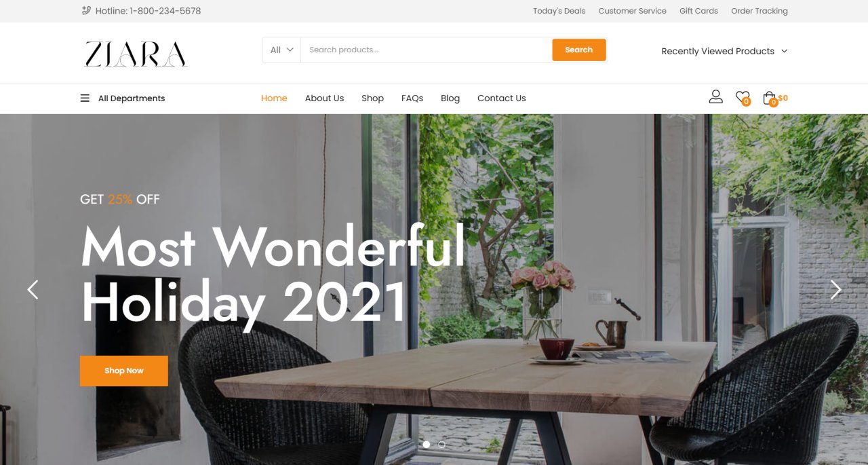Click the hotline phone icon
This screenshot has height=465, width=868.
tap(85, 10)
